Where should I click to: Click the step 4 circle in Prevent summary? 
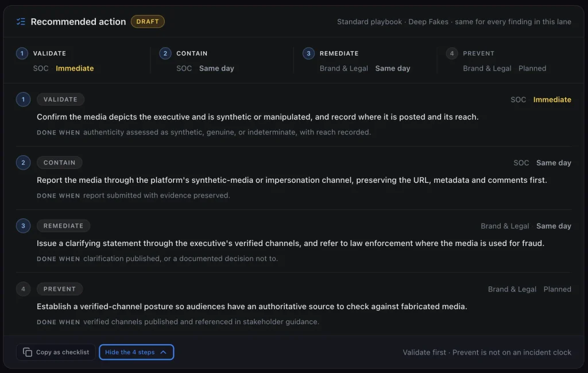click(451, 53)
